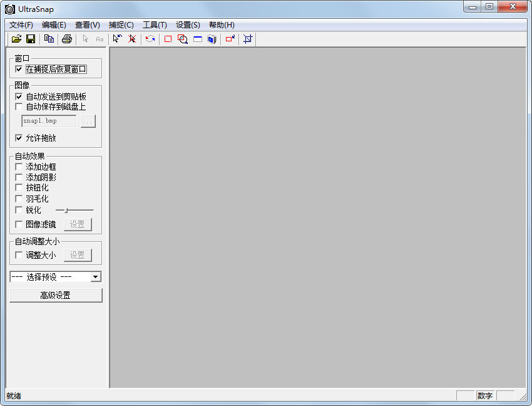Image resolution: width=532 pixels, height=406 pixels.
Task: Open file with the folder icon
Action: [16, 39]
